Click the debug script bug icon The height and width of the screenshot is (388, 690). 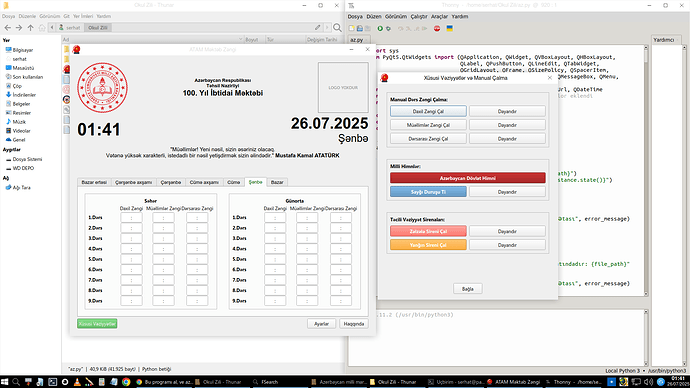[x=388, y=29]
